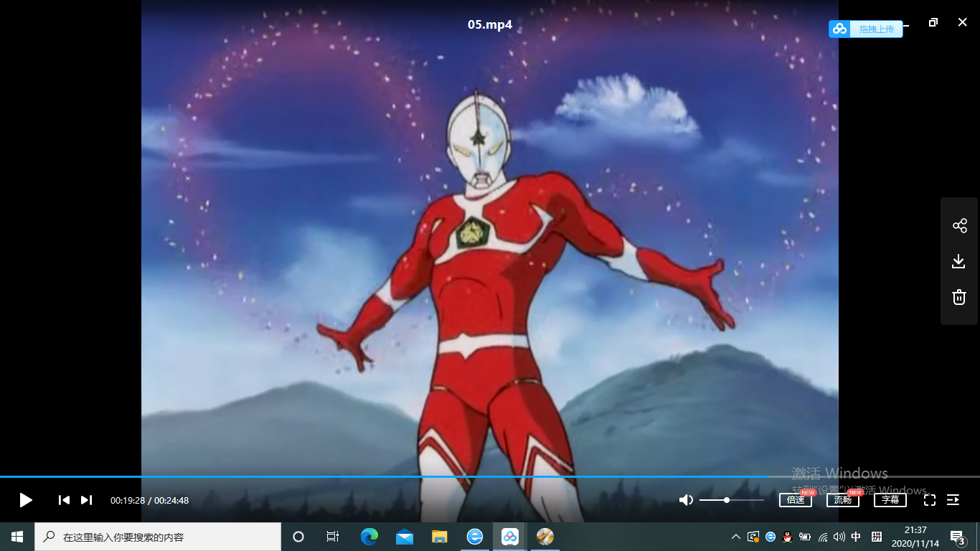Open File Explorer from taskbar
The height and width of the screenshot is (551, 980).
pyautogui.click(x=440, y=537)
